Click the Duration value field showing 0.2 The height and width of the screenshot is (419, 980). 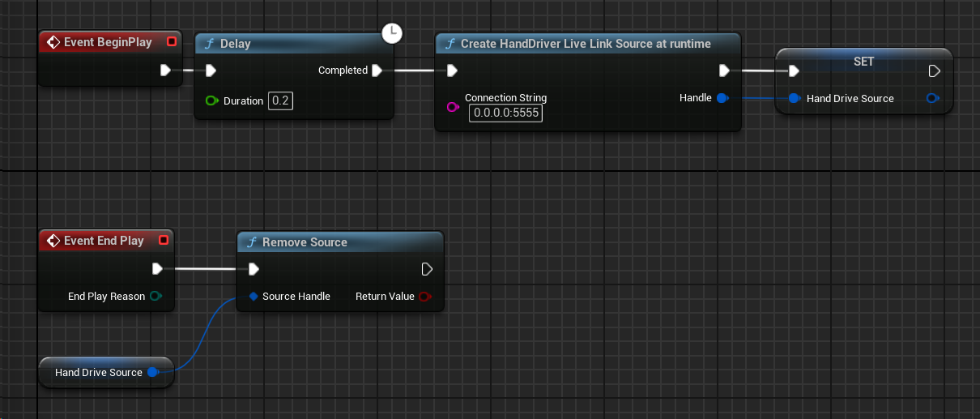point(280,101)
